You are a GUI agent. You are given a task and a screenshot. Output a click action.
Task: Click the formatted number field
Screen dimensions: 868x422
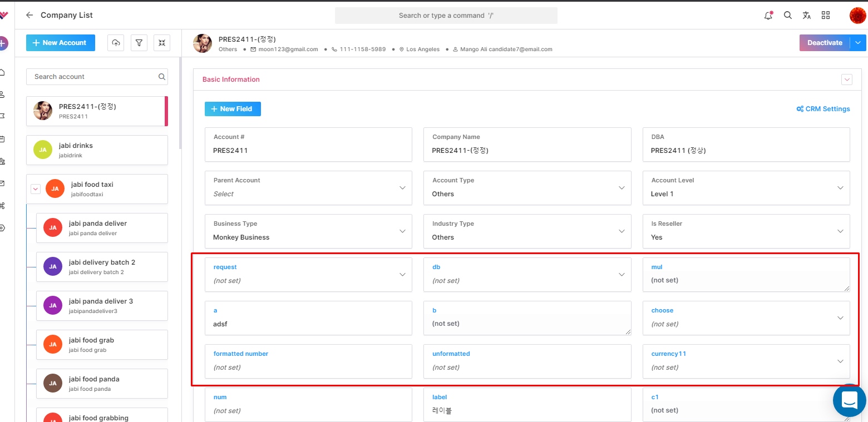308,361
